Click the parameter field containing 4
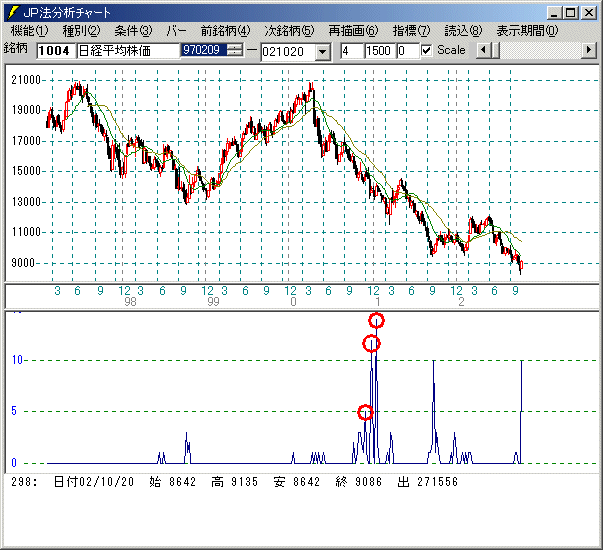 click(351, 50)
